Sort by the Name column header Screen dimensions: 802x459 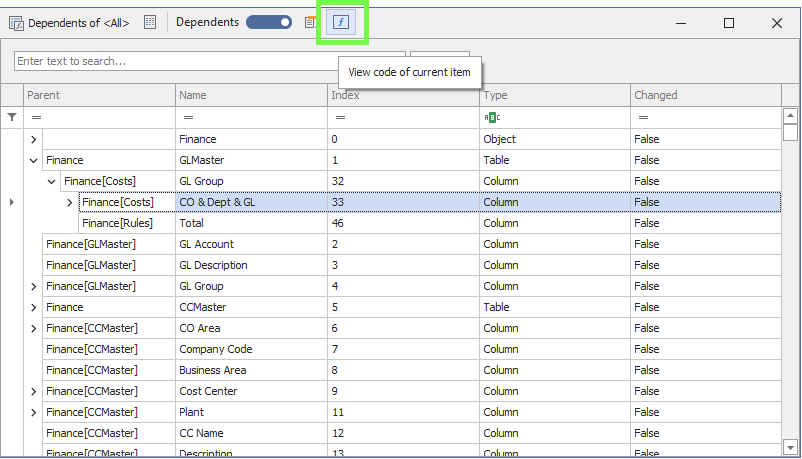click(252, 95)
